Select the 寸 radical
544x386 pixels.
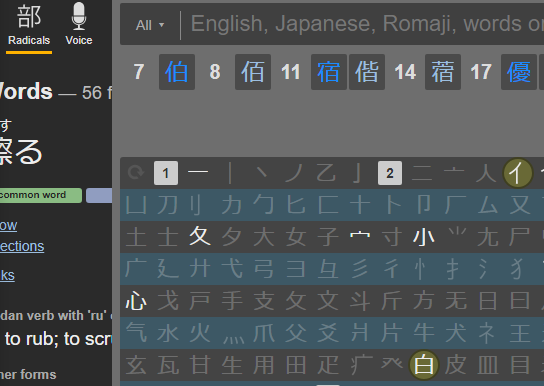392,237
